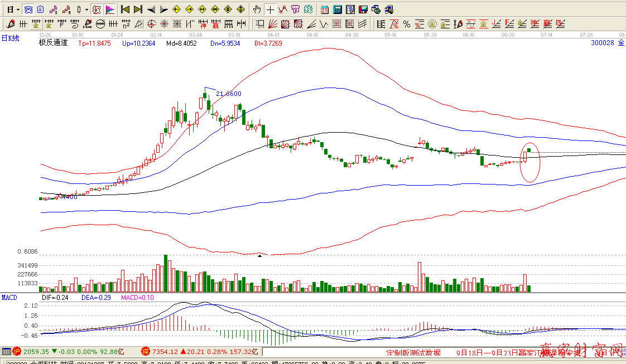Expand the candlestick style dropdown arrow

point(86,9)
